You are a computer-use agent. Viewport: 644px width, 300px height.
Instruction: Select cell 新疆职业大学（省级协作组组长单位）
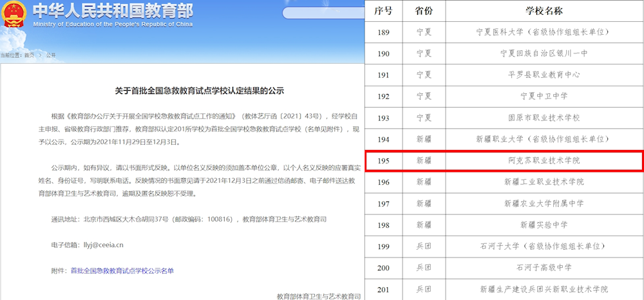[x=544, y=139]
